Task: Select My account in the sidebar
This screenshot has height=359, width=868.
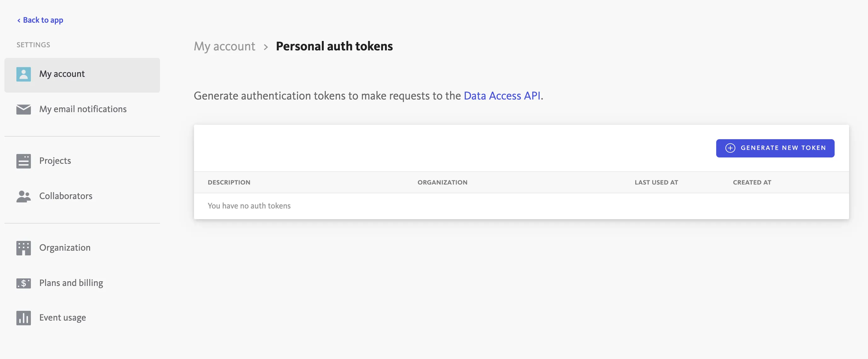Action: (x=62, y=74)
